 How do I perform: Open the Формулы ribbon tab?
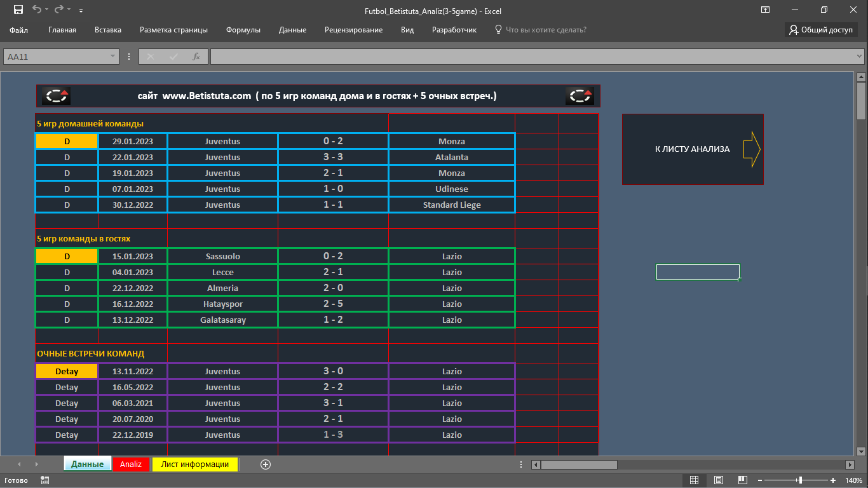click(x=243, y=30)
